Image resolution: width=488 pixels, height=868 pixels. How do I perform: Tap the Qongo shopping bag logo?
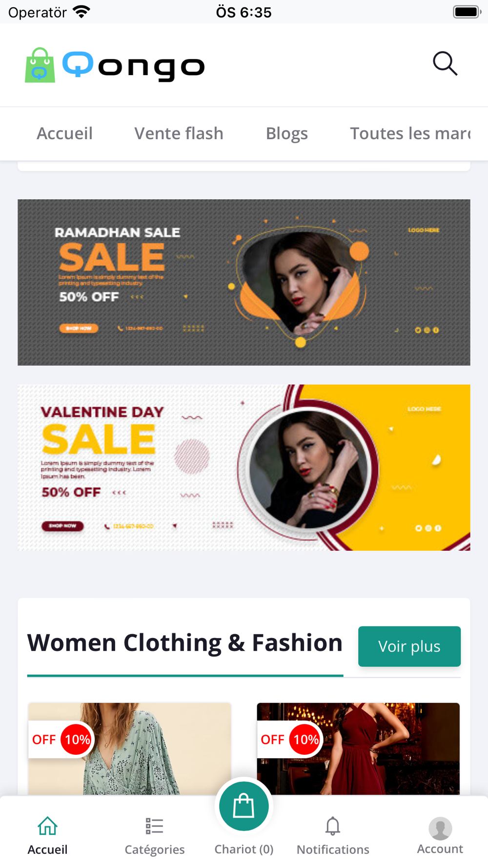coord(40,65)
